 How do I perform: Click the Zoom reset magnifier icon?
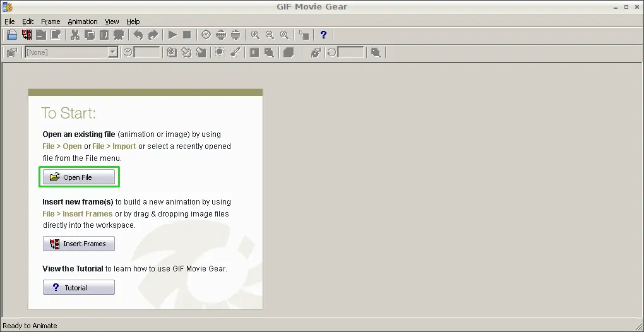pos(284,35)
